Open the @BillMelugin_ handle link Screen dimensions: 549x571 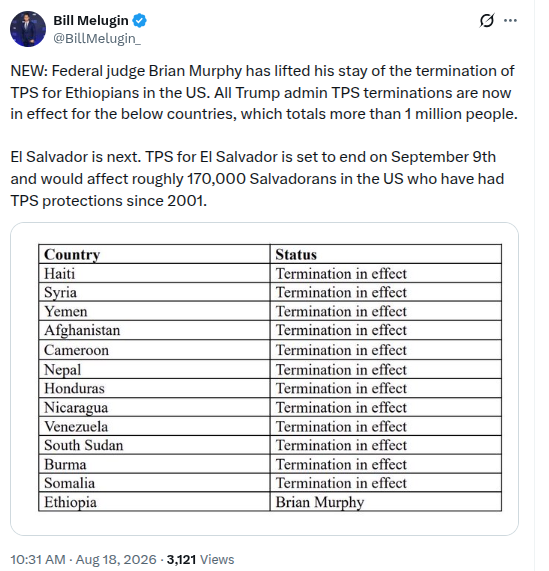pos(97,38)
